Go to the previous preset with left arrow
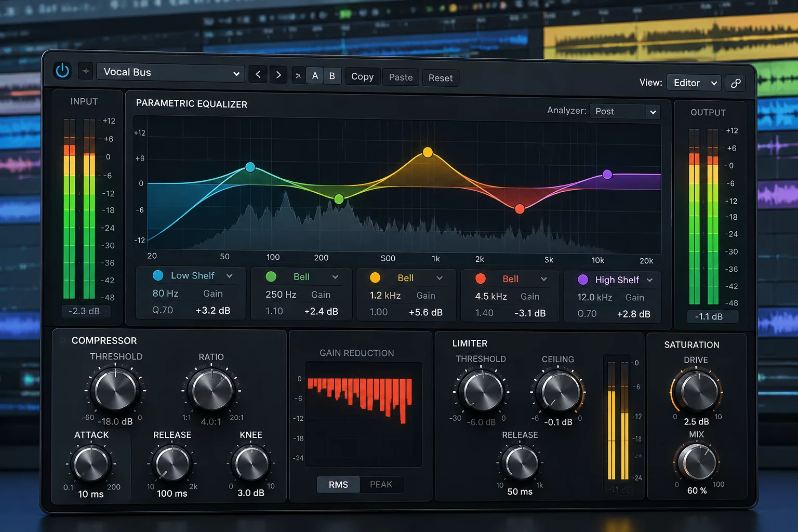 (x=258, y=75)
